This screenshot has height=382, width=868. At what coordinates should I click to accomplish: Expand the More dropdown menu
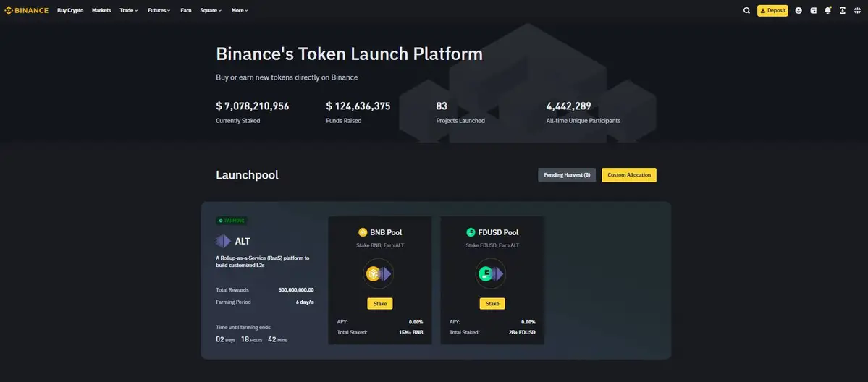(240, 10)
